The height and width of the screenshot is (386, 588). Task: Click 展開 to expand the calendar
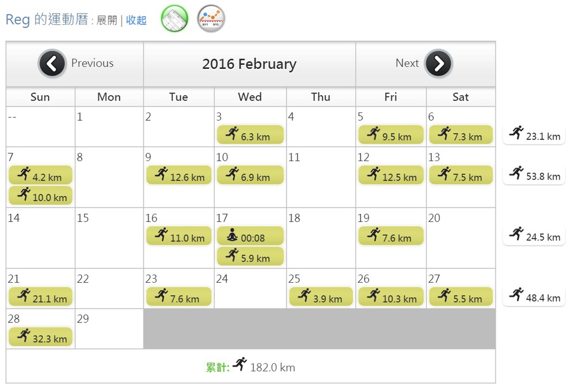(107, 20)
